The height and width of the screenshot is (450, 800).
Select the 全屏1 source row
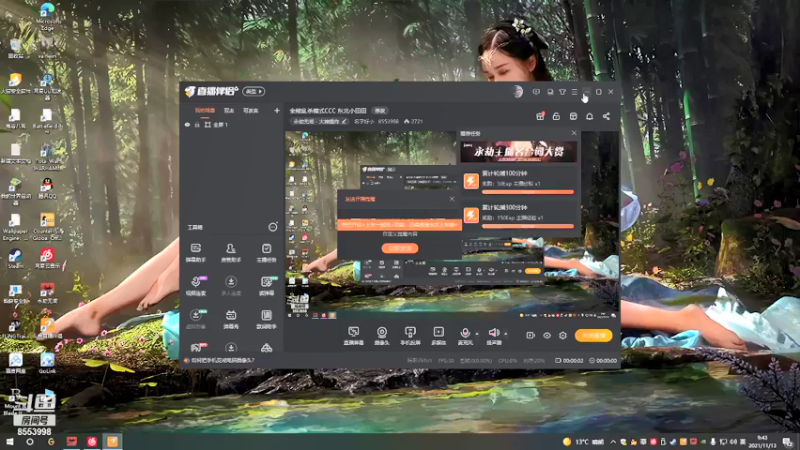tap(232, 124)
